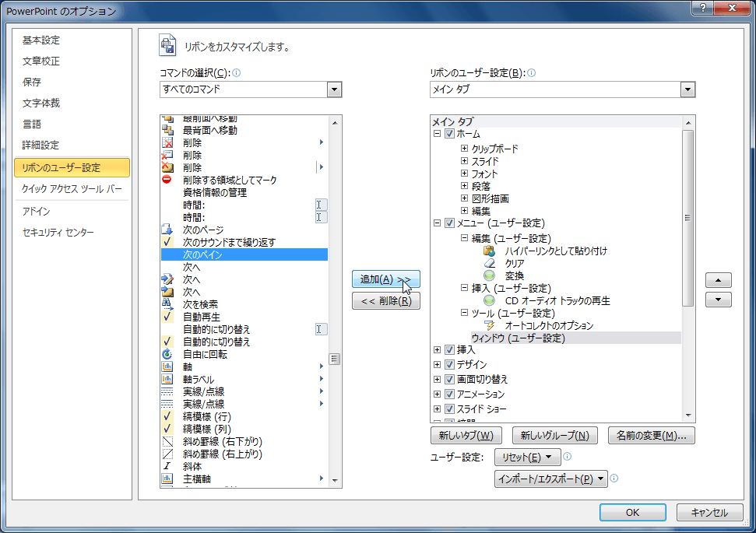Screen dimensions: 756x533
Task: Click the ribbon tree scrollbar thumb
Action: 688,218
